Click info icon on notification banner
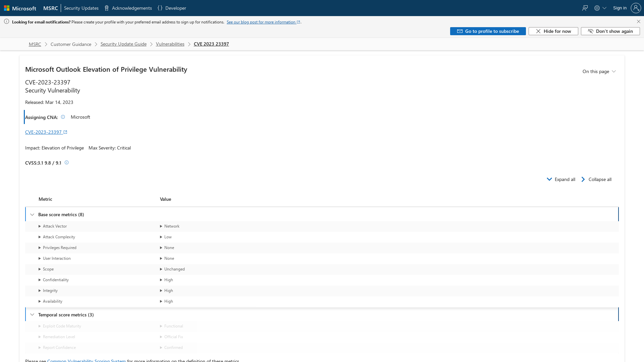 point(6,21)
